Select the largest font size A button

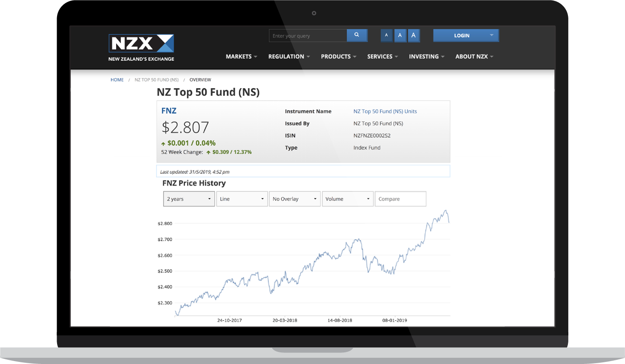click(413, 35)
